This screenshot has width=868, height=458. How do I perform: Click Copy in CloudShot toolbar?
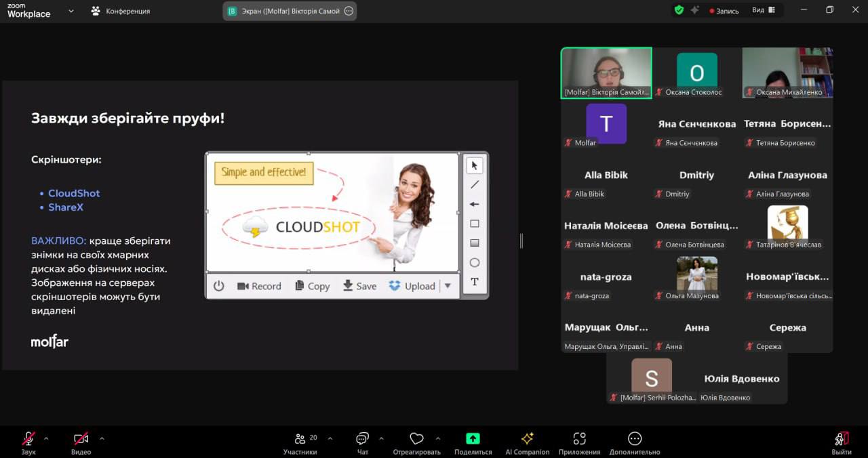[312, 286]
